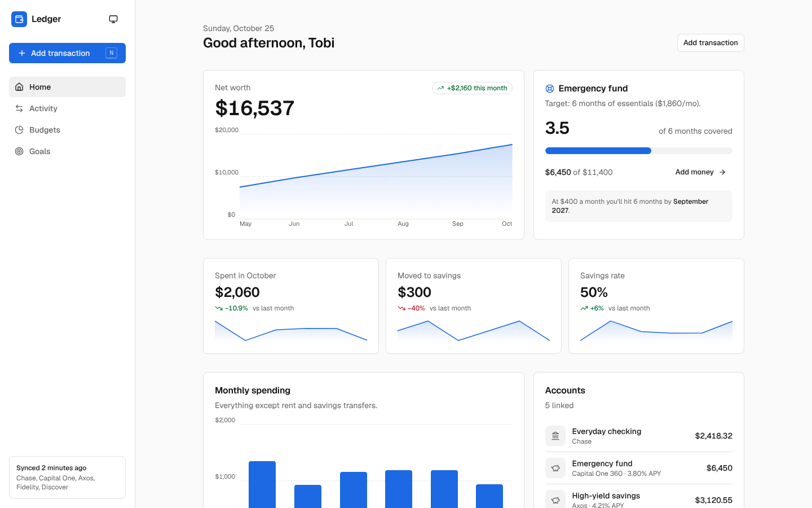Open the Budgets section
The width and height of the screenshot is (812, 508).
(67, 130)
